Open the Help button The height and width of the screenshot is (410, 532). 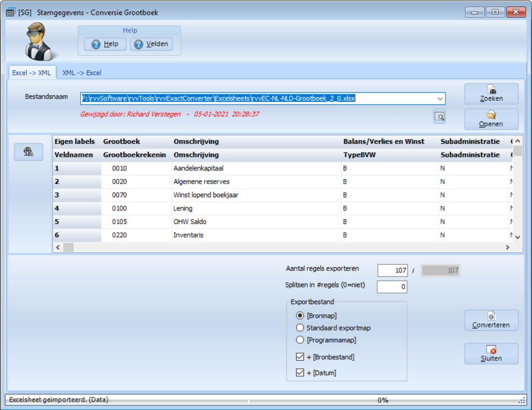[x=105, y=44]
